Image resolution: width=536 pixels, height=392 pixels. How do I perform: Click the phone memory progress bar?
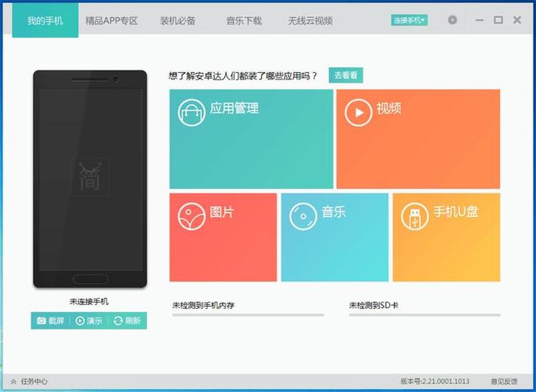[x=248, y=315]
